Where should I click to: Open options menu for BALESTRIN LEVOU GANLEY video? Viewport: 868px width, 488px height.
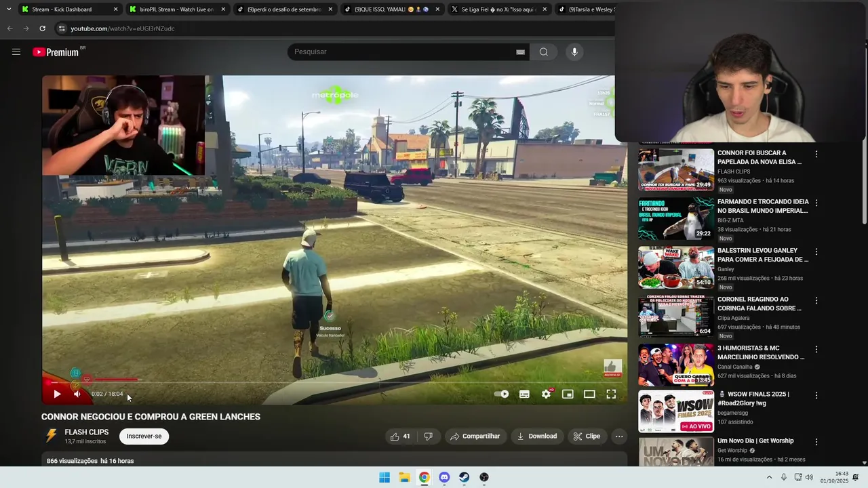pos(816,251)
